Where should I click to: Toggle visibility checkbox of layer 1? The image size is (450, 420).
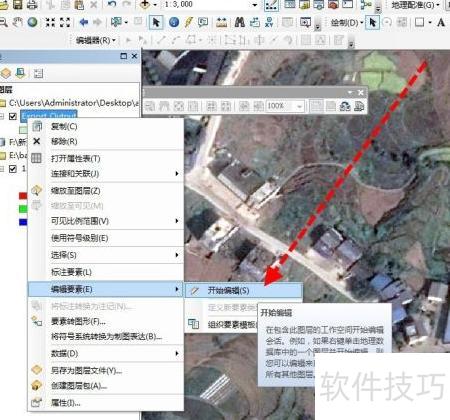pos(13,169)
